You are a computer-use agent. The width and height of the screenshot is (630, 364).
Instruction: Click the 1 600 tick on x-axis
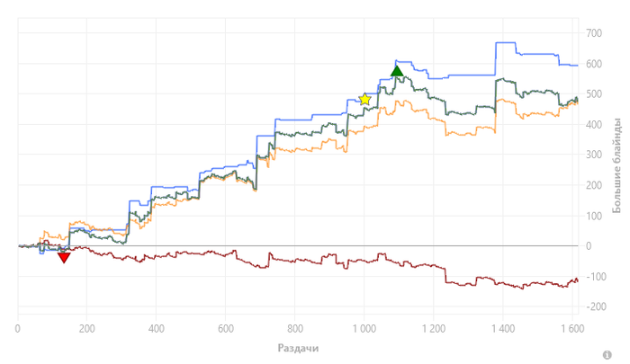click(571, 325)
